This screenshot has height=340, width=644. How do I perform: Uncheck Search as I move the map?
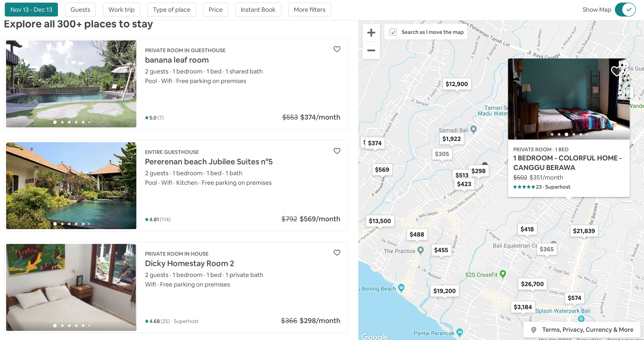393,32
